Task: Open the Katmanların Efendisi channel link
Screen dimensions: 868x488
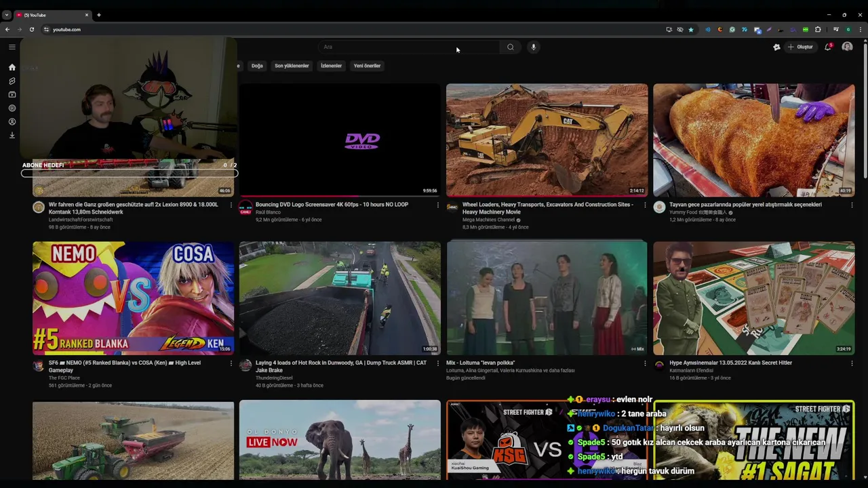Action: point(691,370)
